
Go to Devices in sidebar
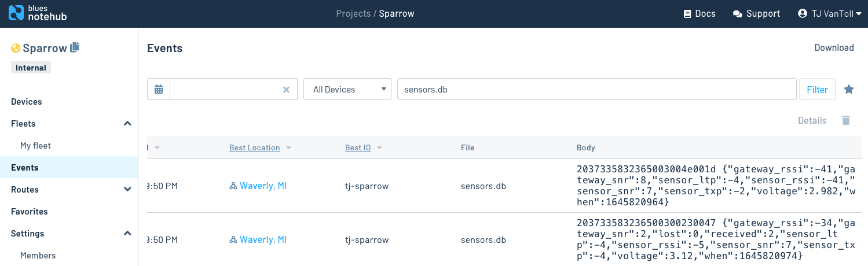27,102
